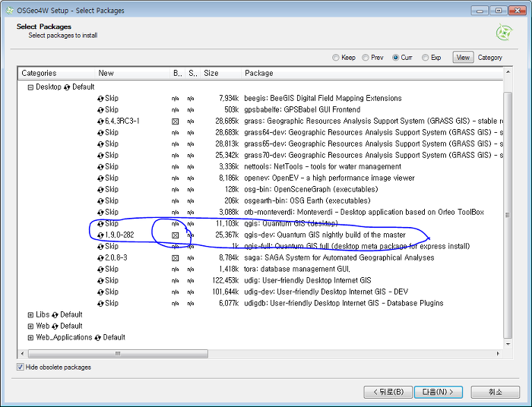Image resolution: width=532 pixels, height=407 pixels.
Task: Toggle binary checkbox for grass package
Action: (x=175, y=121)
